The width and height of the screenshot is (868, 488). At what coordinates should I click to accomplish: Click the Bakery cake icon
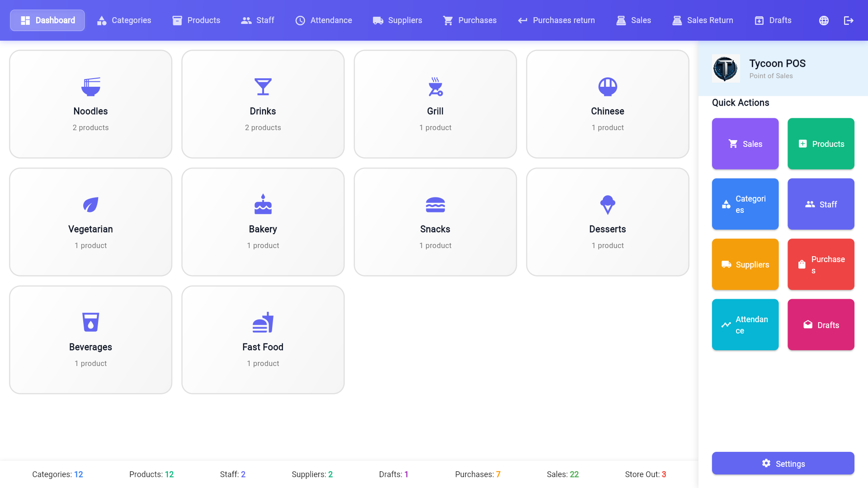[x=263, y=205]
